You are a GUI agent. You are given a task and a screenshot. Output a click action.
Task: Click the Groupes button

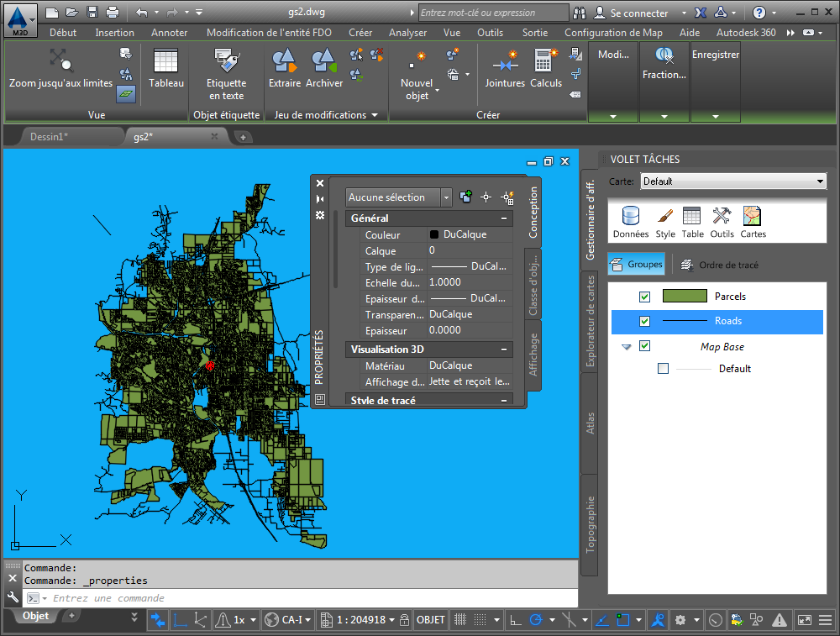(637, 265)
